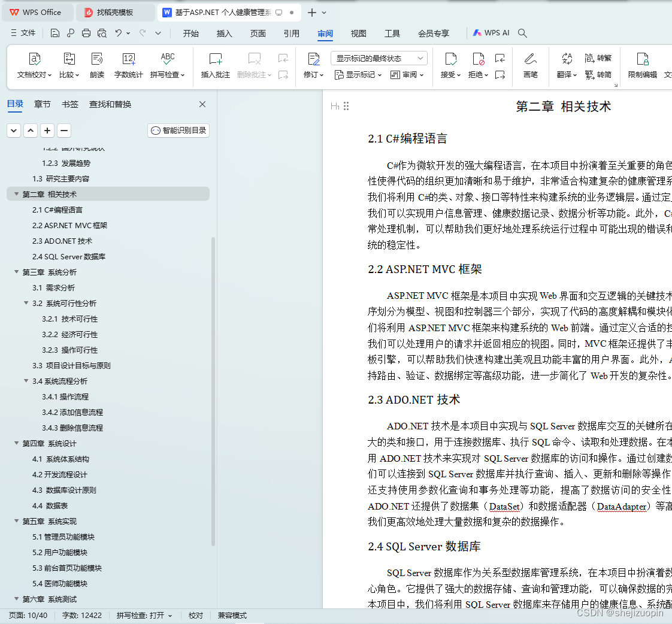Click the search magnifier icon
The height and width of the screenshot is (624, 672).
tap(522, 33)
